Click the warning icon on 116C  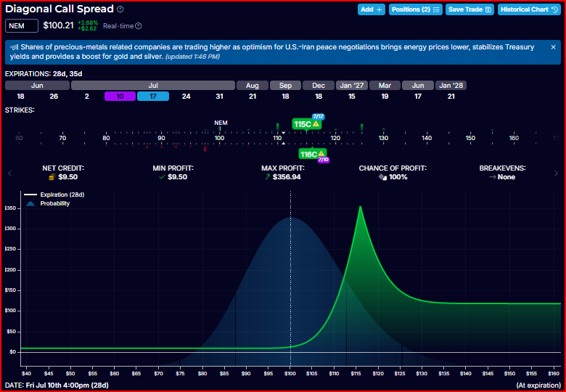click(321, 154)
